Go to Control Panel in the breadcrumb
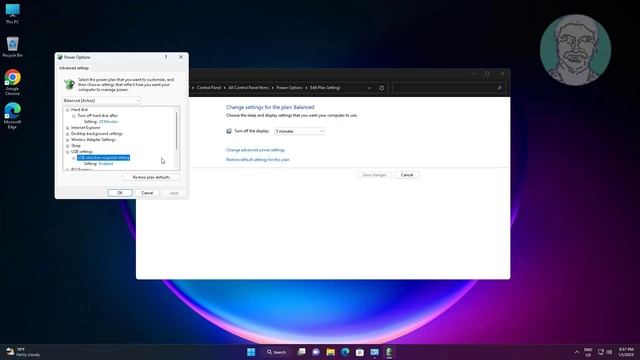The image size is (640, 360). (209, 88)
